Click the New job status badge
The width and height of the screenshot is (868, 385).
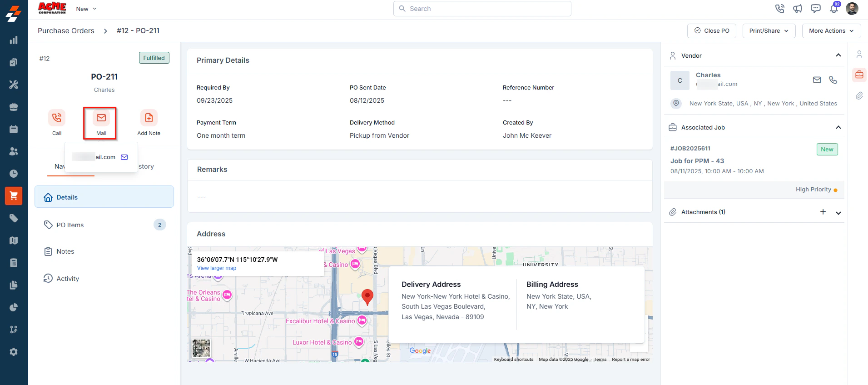(x=827, y=149)
